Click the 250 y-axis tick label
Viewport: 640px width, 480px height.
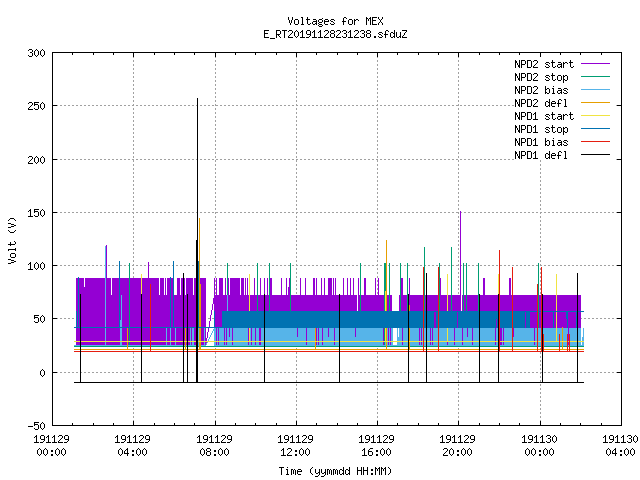(x=36, y=106)
